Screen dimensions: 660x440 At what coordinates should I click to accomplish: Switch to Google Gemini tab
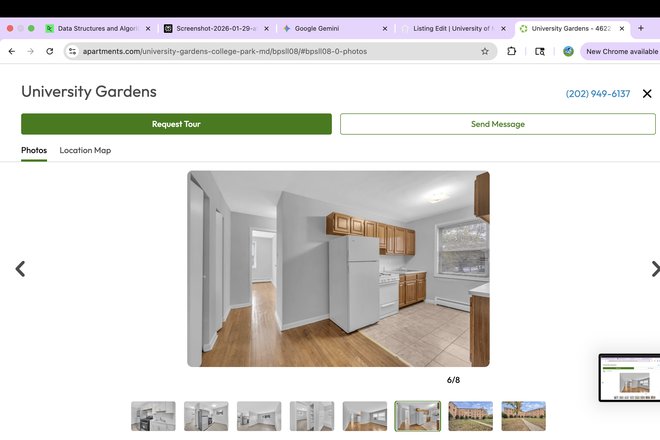coord(335,29)
